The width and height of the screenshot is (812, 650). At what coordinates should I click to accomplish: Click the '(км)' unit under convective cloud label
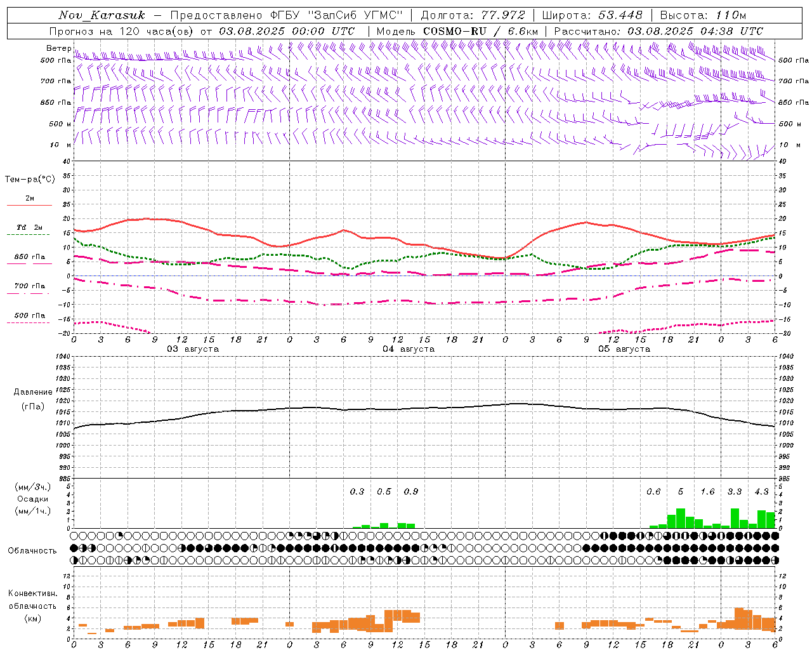(x=32, y=618)
